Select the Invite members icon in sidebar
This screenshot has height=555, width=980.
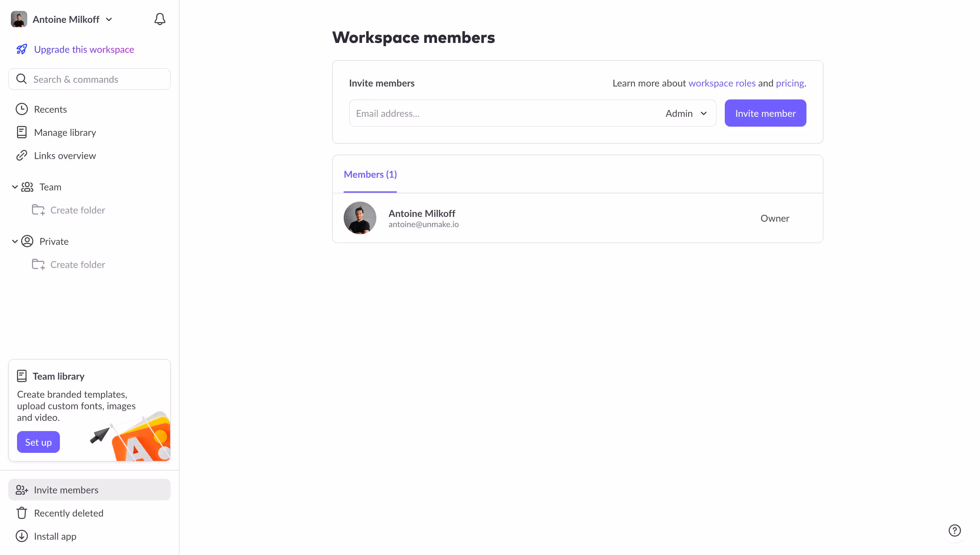pos(22,490)
